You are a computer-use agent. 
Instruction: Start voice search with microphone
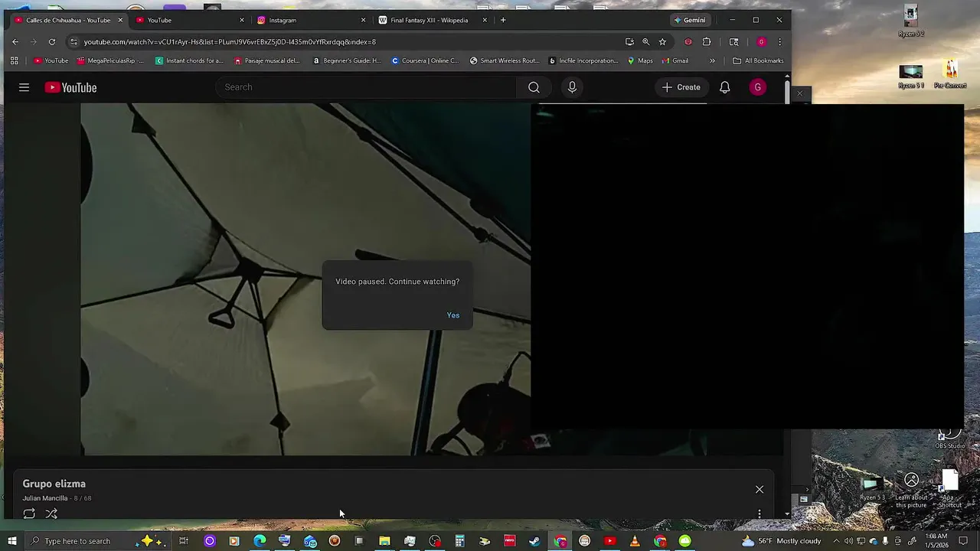(x=572, y=87)
